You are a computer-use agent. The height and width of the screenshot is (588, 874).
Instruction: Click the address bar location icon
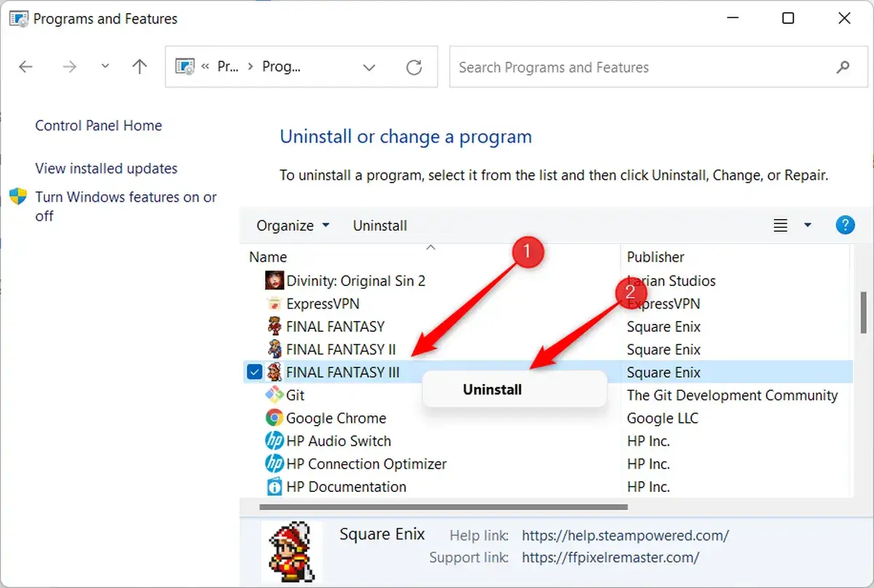tap(186, 67)
